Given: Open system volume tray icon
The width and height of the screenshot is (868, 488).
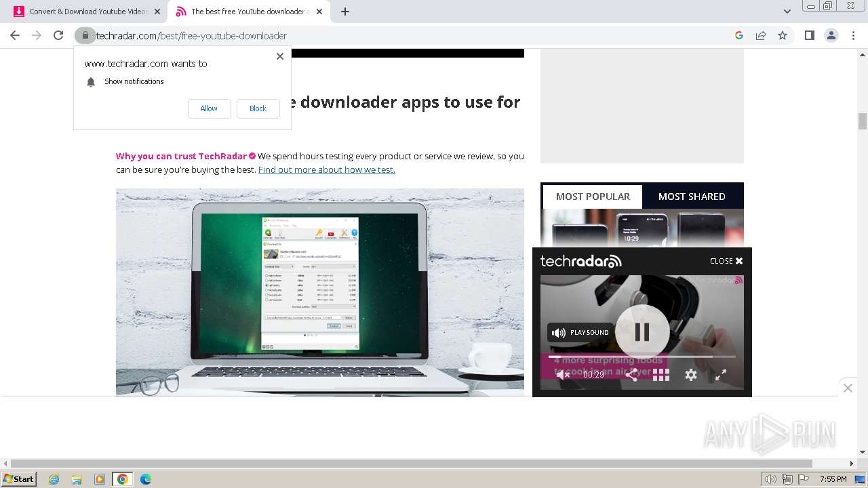Looking at the screenshot, I should pos(771,479).
